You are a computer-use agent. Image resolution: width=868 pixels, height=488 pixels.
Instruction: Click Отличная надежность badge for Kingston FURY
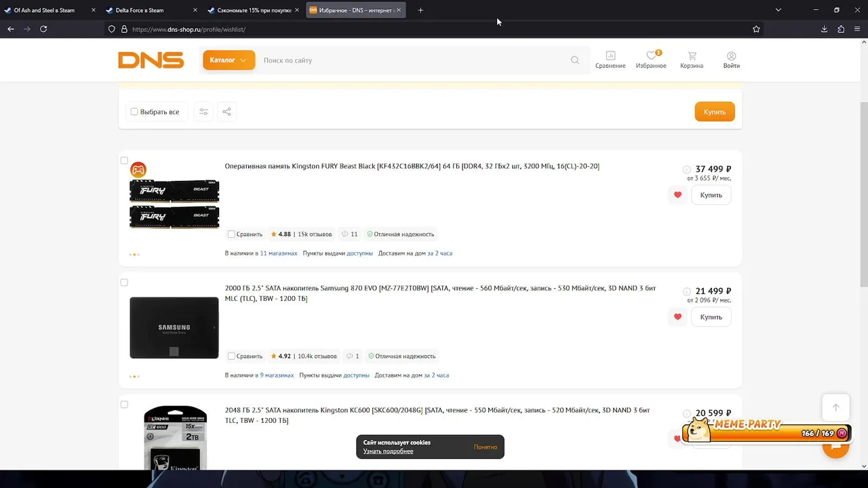point(400,235)
